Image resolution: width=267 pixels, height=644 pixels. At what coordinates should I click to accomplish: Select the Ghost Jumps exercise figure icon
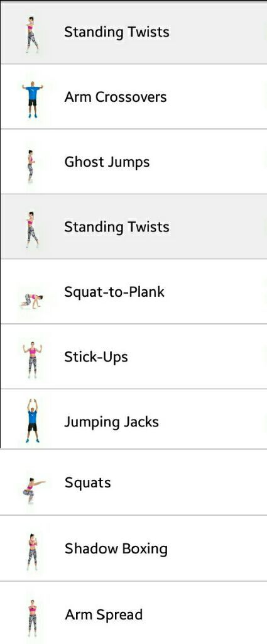pos(31,166)
